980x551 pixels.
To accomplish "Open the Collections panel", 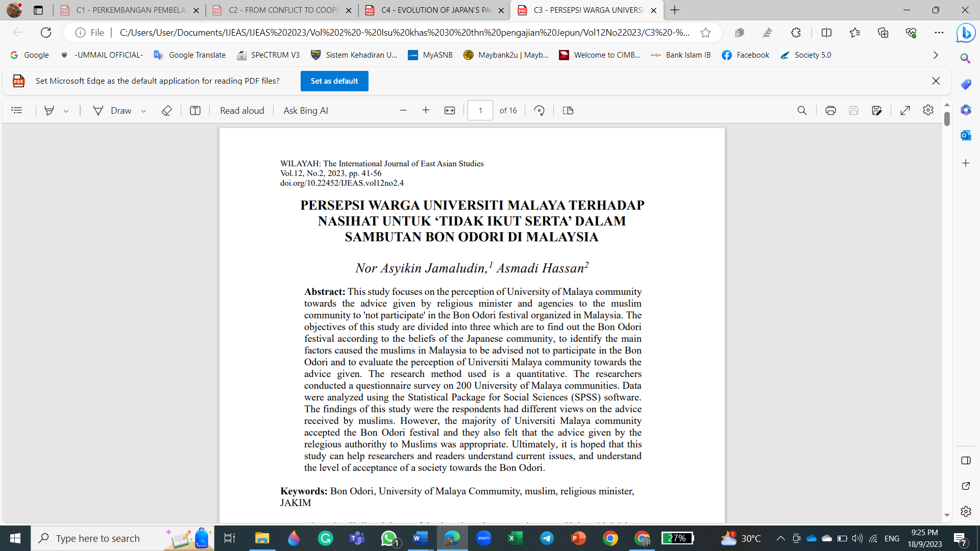I will click(x=883, y=33).
